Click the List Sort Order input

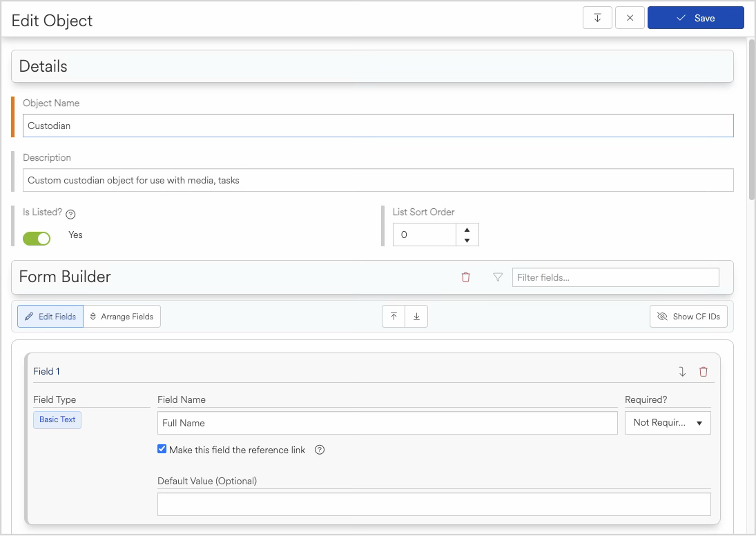[x=425, y=235]
